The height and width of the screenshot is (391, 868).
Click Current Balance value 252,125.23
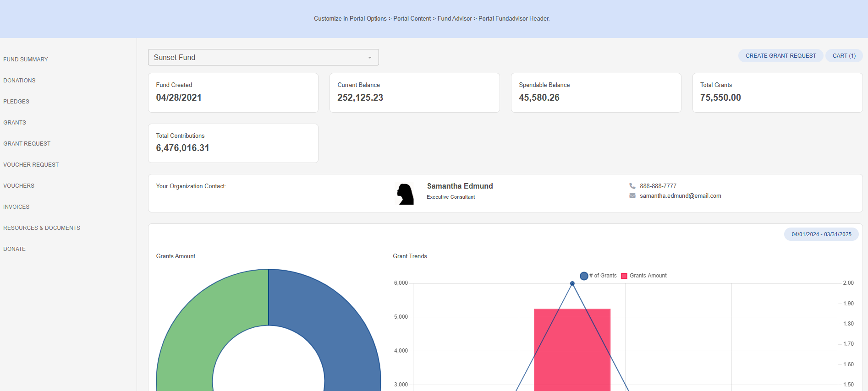(x=360, y=98)
